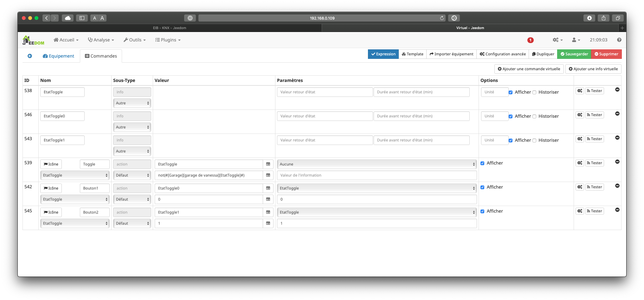Open the Plugins menu

pos(168,40)
